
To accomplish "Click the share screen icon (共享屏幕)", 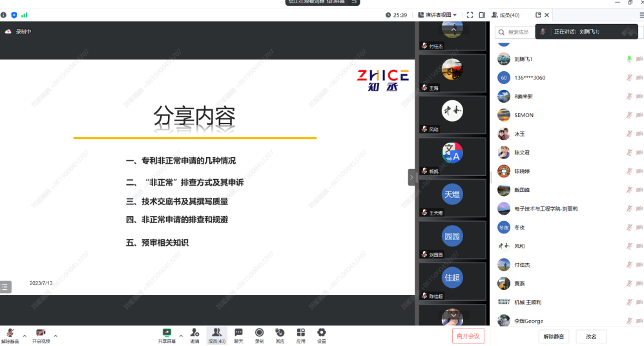I will coord(167,333).
